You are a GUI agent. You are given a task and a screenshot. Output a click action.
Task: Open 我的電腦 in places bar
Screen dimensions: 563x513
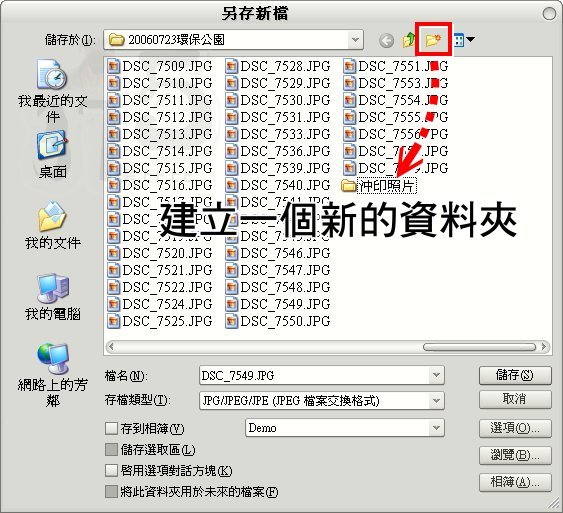52,297
